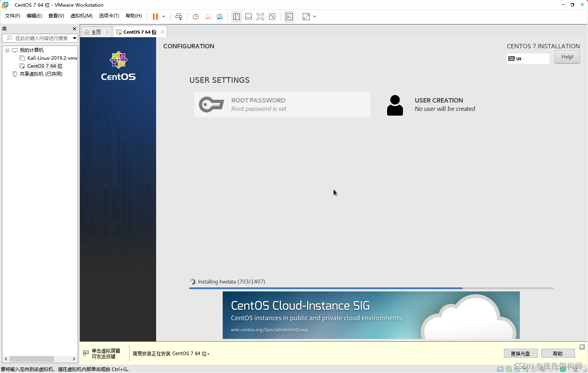
Task: Switch to Unity mode
Action: tap(272, 17)
